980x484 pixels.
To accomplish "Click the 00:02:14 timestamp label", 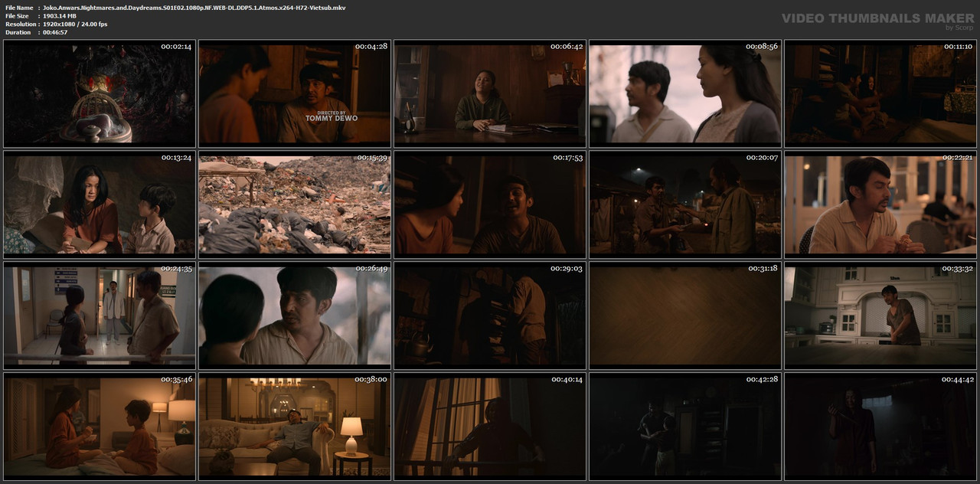I will pyautogui.click(x=176, y=47).
